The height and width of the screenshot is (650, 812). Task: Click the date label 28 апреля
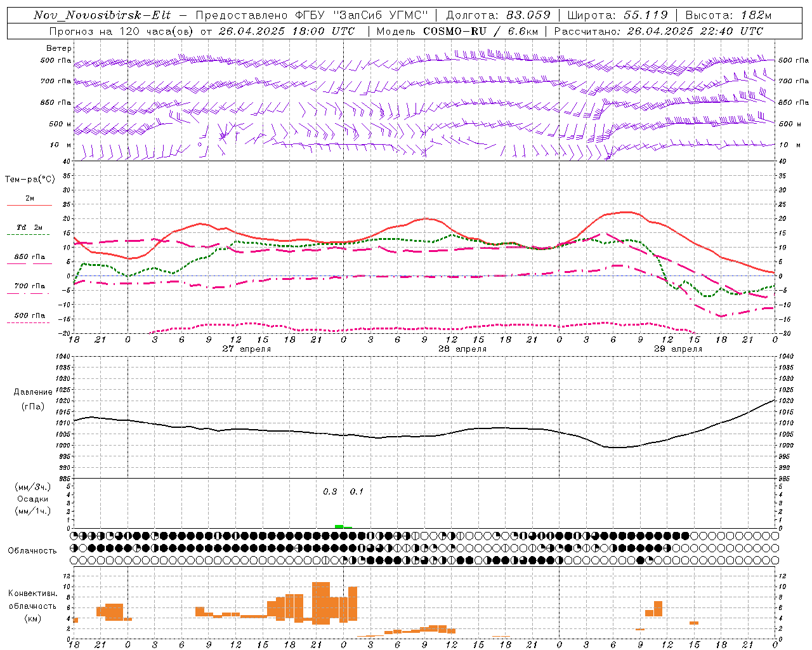(x=462, y=349)
